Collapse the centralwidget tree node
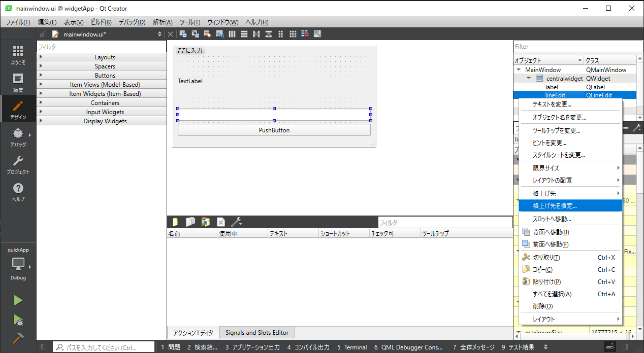 click(529, 79)
